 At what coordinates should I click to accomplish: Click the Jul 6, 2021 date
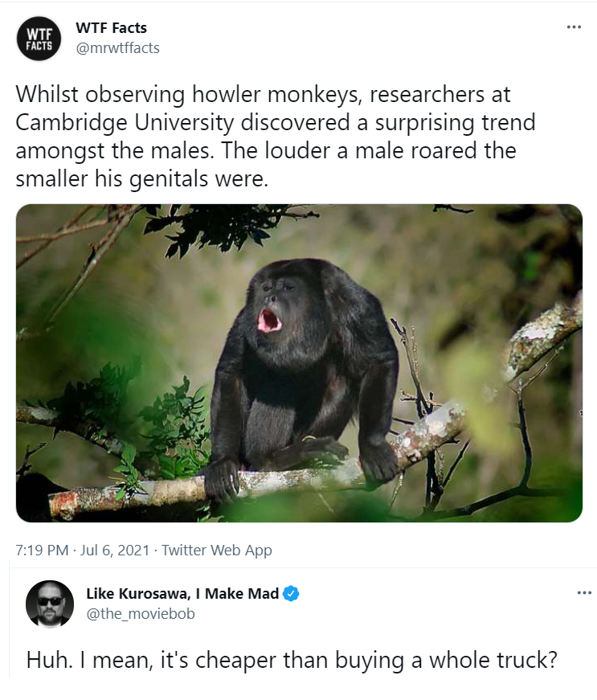[x=115, y=550]
